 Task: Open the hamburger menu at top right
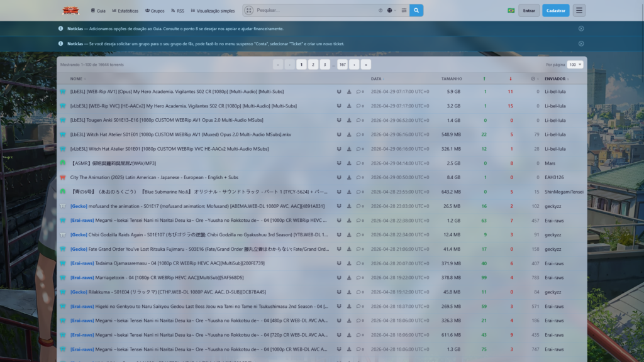coord(579,11)
